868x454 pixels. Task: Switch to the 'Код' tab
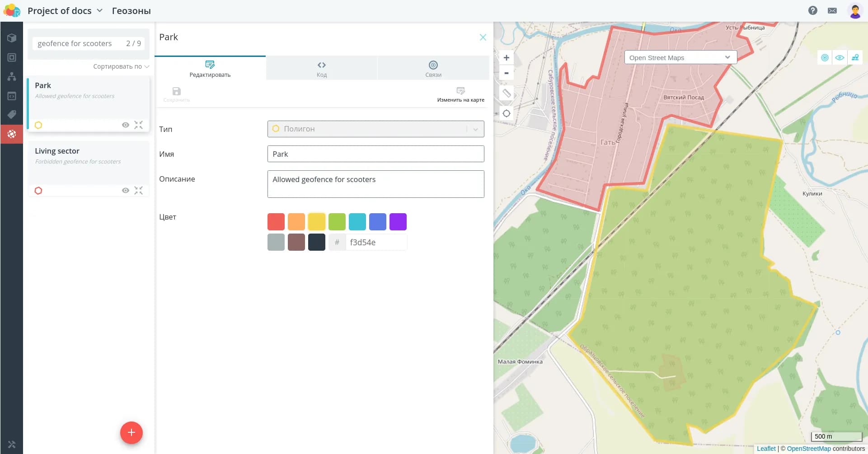pos(321,69)
